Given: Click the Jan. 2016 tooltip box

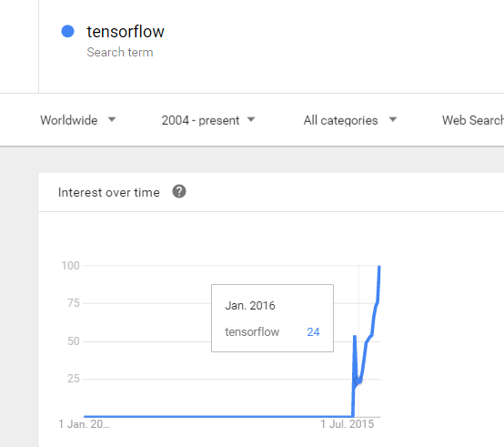Looking at the screenshot, I should click(272, 318).
